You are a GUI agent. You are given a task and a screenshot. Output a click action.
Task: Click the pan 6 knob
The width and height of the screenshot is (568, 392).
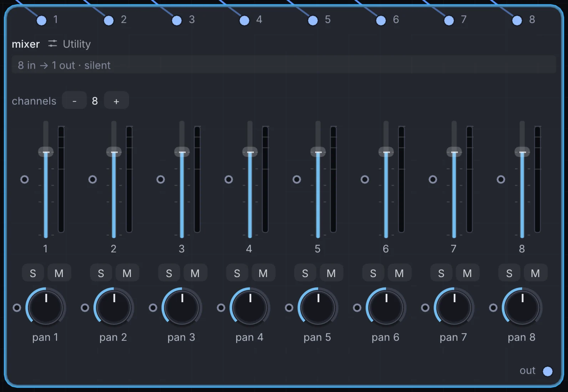386,307
